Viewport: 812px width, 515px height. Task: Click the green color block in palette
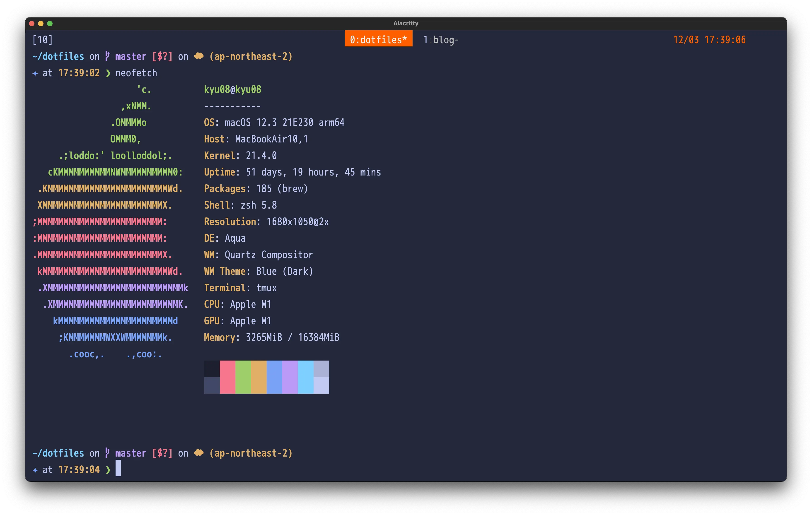243,377
